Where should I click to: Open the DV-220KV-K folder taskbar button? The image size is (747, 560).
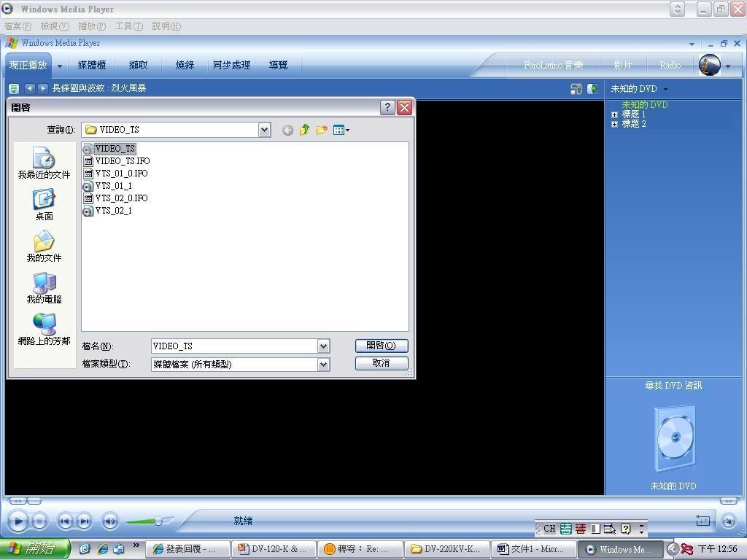click(x=446, y=549)
